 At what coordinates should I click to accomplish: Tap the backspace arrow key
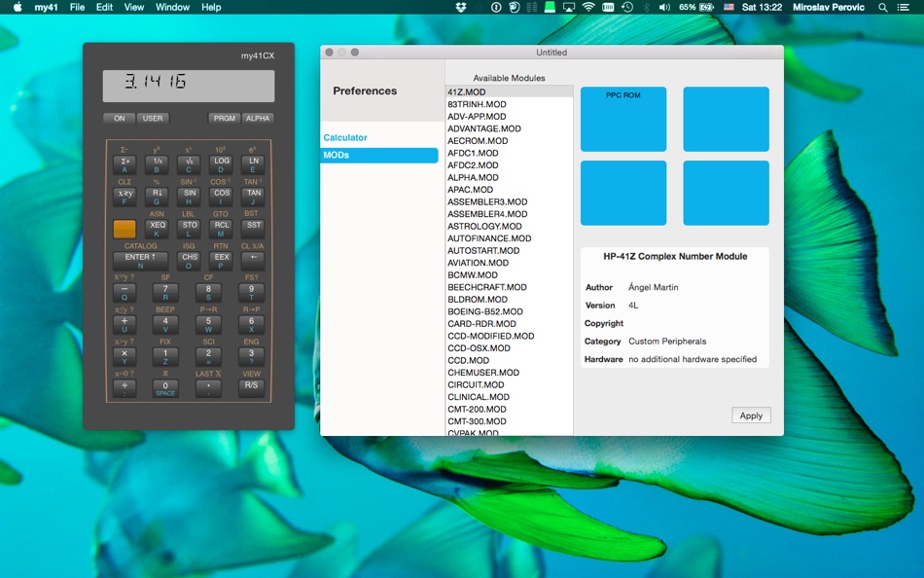(x=254, y=261)
